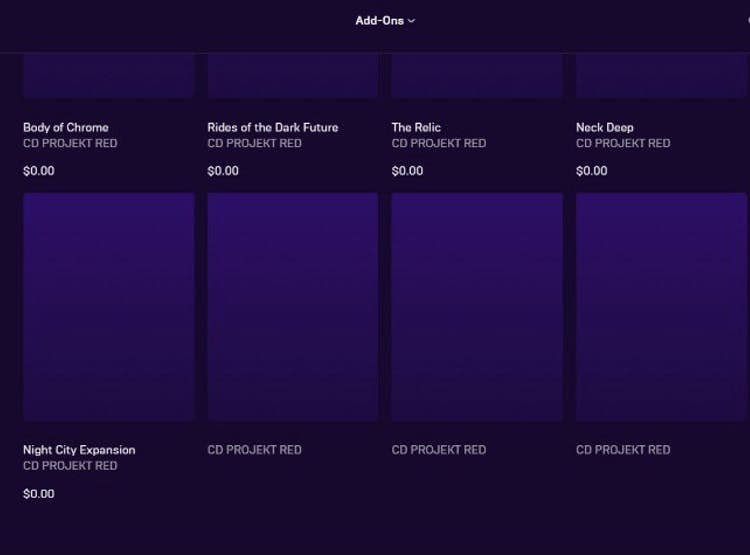
Task: Click the $0.00 price under Neck Deep
Action: [x=591, y=171]
